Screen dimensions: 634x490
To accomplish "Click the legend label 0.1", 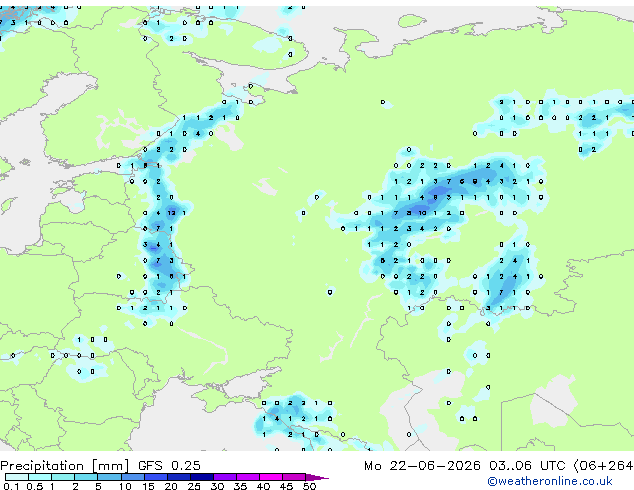I will pyautogui.click(x=11, y=486).
